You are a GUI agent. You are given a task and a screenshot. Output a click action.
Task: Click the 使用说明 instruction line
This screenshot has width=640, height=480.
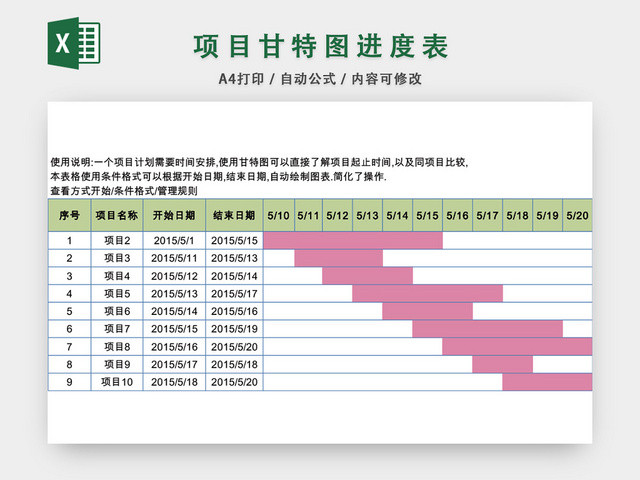(x=259, y=162)
